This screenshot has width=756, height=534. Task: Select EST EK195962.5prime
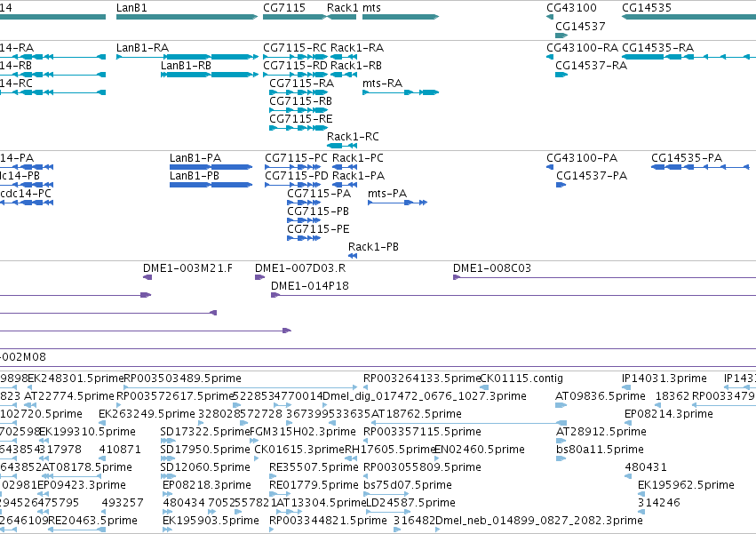click(x=642, y=494)
